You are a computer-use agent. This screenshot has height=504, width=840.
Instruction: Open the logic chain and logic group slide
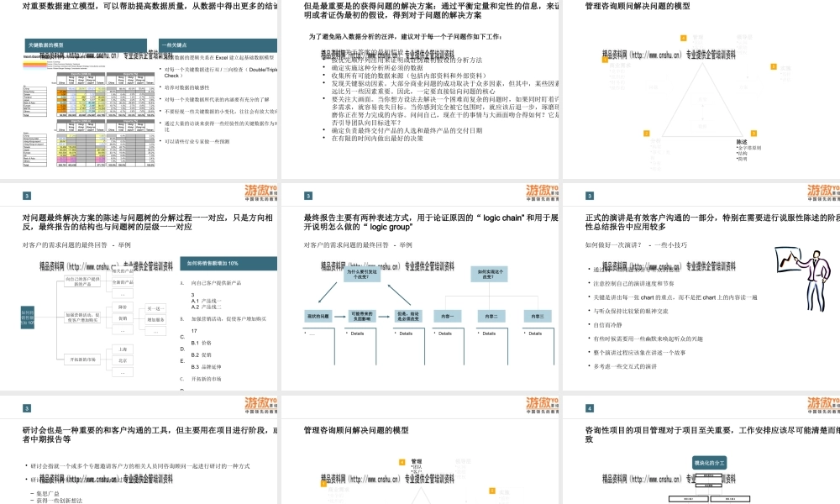(420, 286)
